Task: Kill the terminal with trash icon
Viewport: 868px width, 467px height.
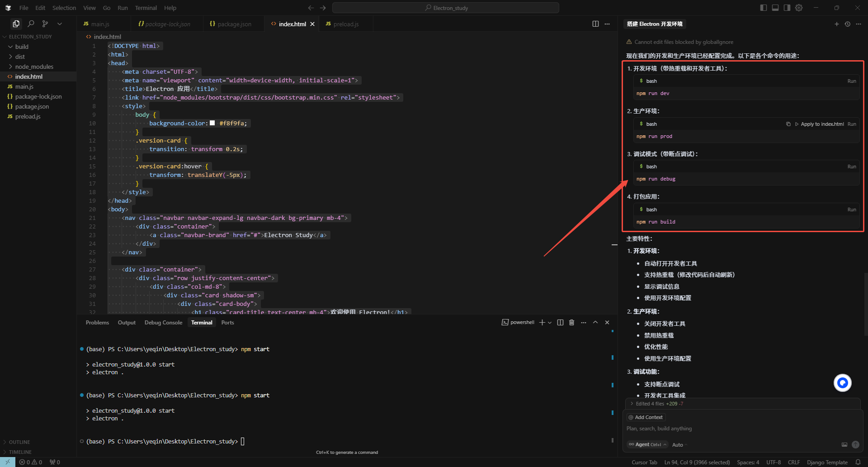Action: tap(571, 322)
